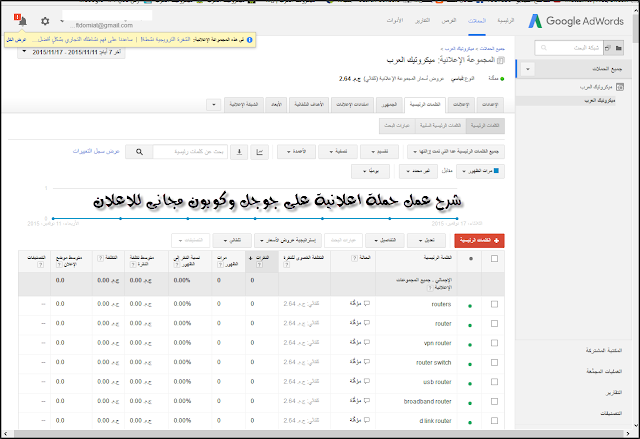The image size is (640, 439).
Task: Toggle the chart graph icon in toolbar
Action: [x=260, y=152]
